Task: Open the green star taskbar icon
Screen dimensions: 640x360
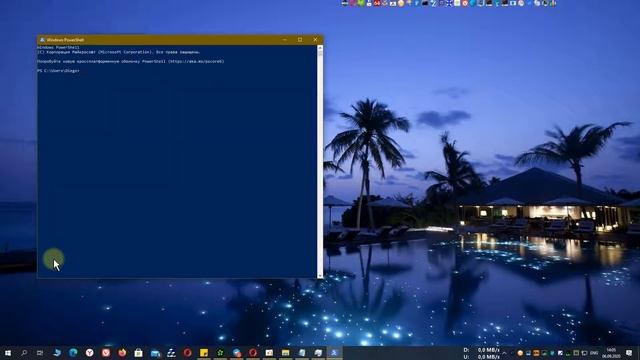Action: point(220,352)
